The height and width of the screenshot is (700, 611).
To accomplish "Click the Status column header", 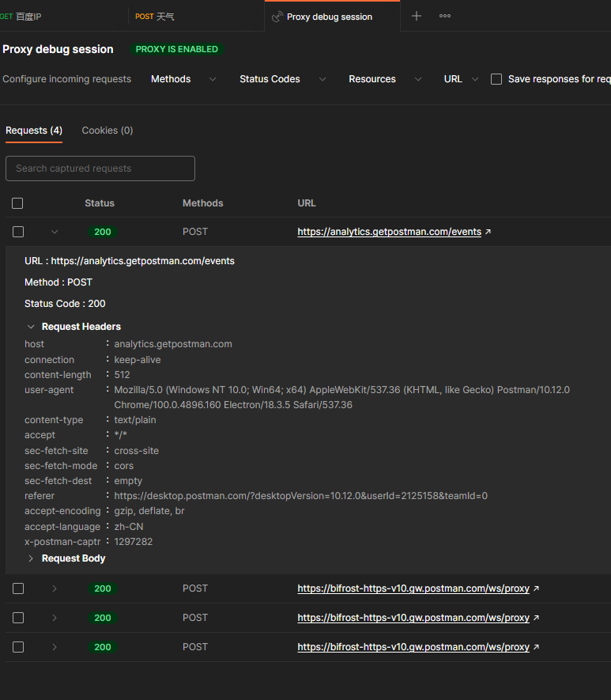I will pos(100,203).
